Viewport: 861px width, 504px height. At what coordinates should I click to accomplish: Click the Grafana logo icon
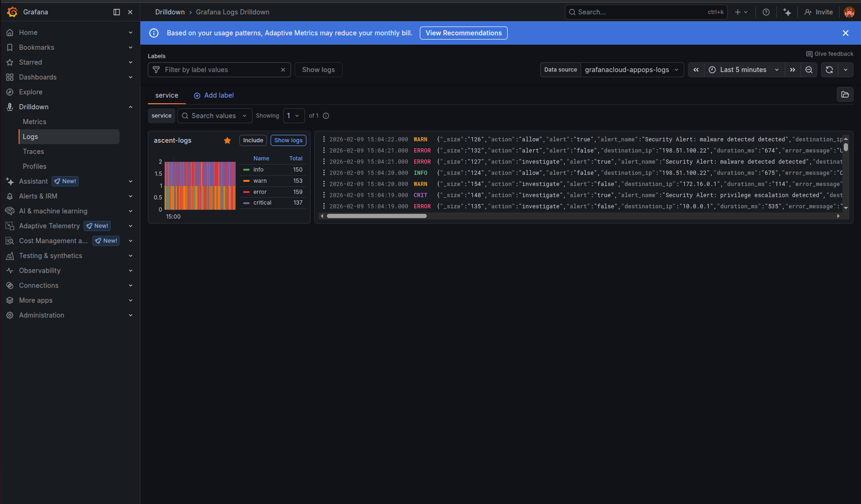[x=13, y=12]
